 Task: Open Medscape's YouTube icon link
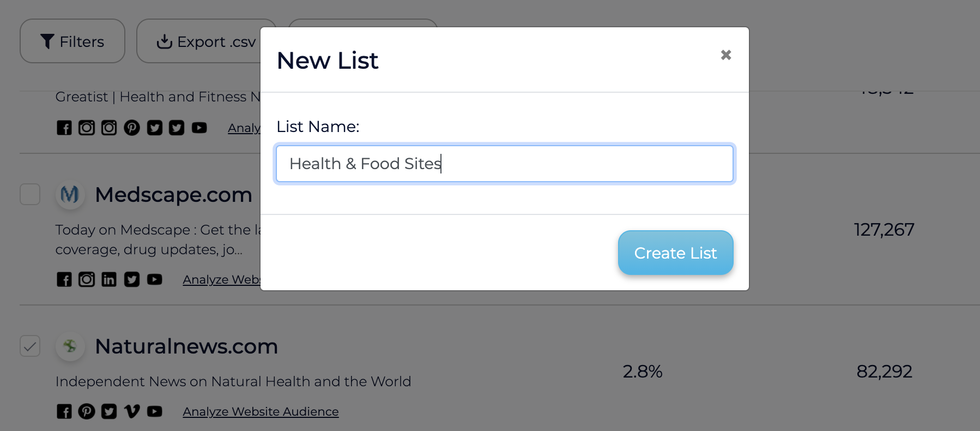click(155, 280)
